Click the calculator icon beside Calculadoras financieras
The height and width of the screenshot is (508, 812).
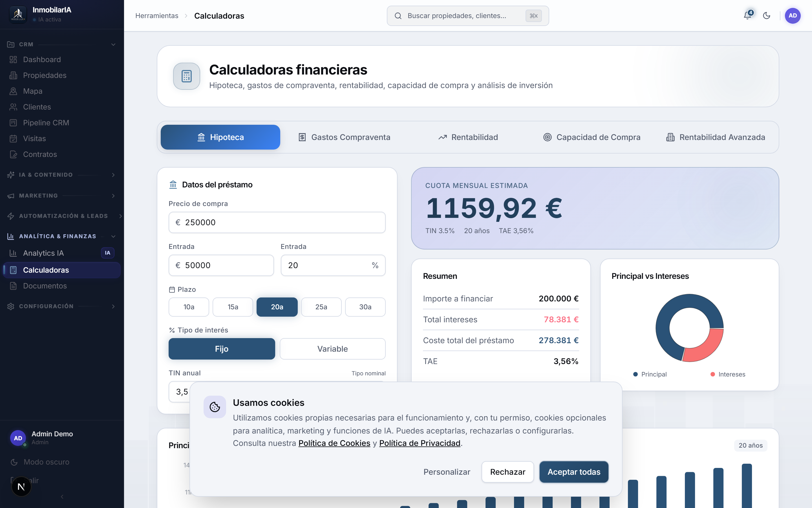pyautogui.click(x=187, y=76)
